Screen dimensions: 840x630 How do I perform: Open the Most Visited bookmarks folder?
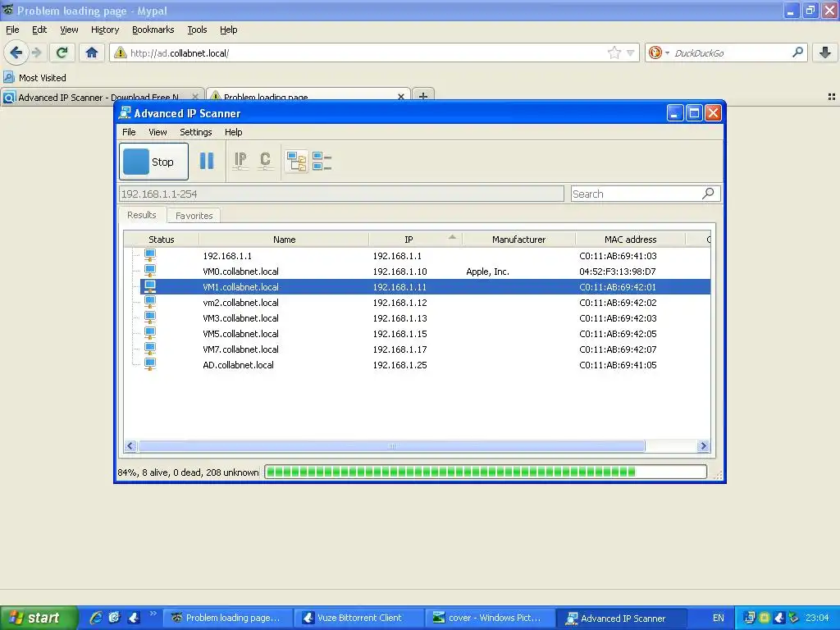point(35,78)
